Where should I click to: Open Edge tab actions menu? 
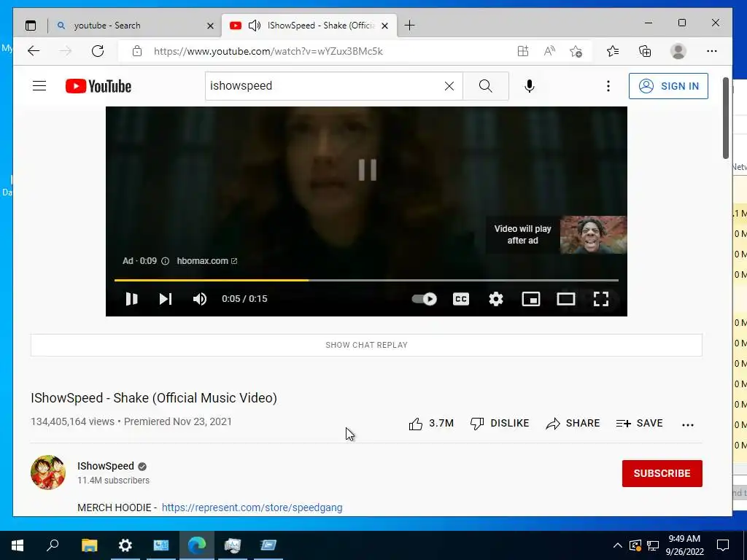click(x=31, y=26)
